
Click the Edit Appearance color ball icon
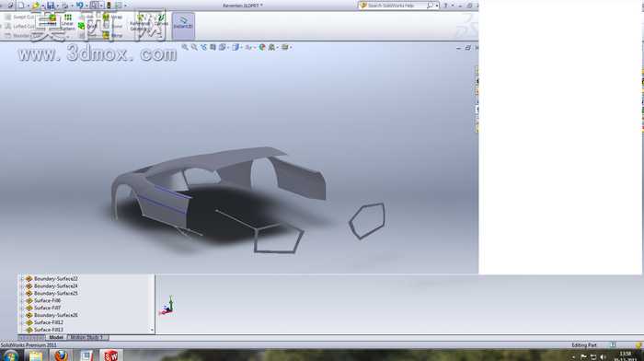[x=261, y=47]
